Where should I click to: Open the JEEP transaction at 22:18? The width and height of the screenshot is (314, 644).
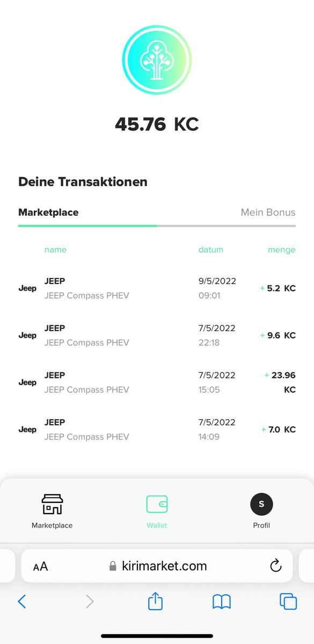(157, 335)
